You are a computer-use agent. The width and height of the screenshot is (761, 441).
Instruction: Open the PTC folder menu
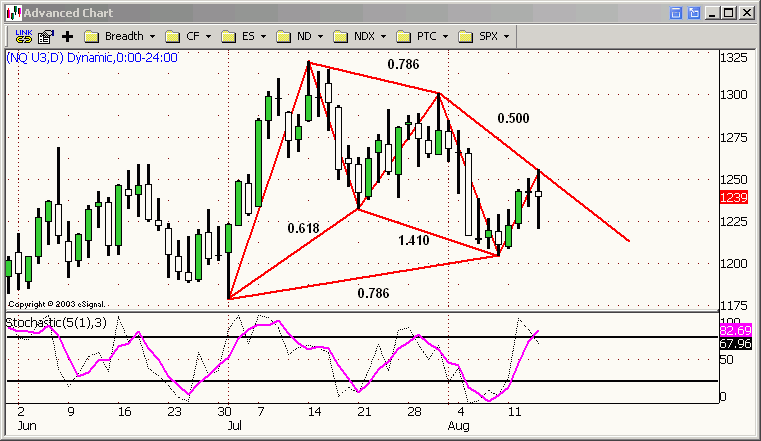[x=422, y=36]
